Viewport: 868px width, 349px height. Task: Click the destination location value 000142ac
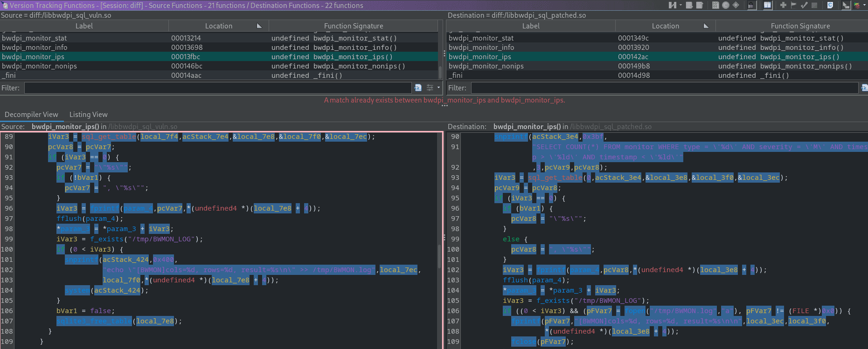click(633, 57)
